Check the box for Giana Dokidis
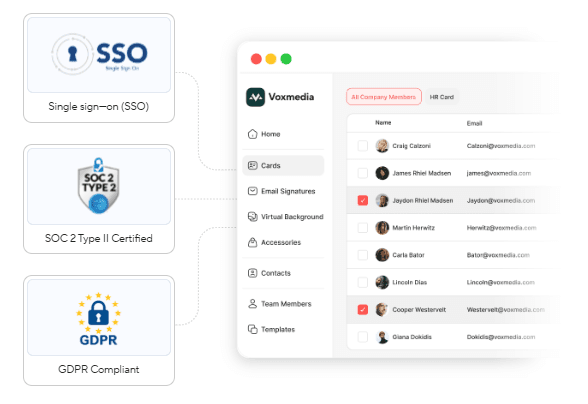The width and height of the screenshot is (588, 404). (x=363, y=337)
